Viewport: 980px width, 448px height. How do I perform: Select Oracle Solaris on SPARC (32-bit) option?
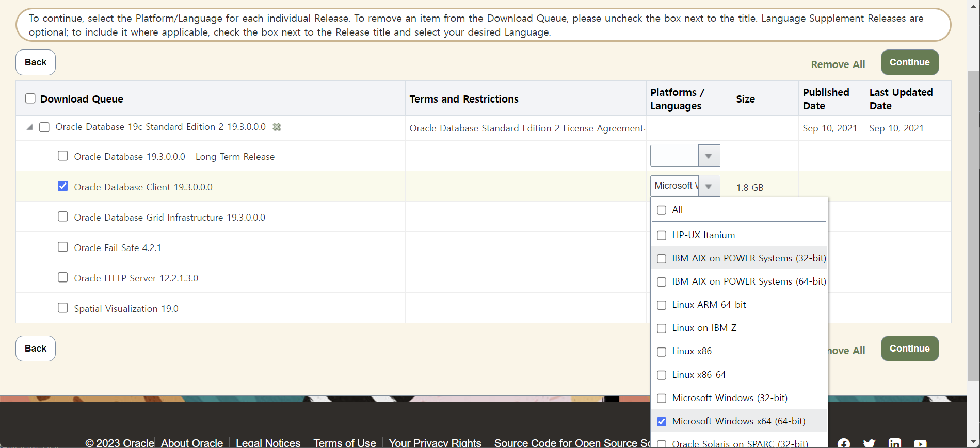662,444
